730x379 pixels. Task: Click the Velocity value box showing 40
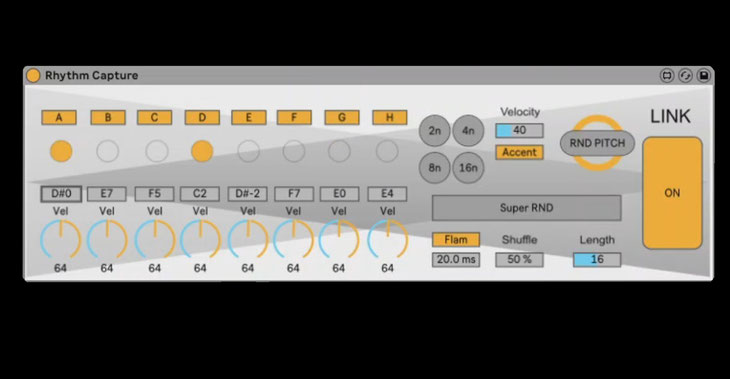point(519,130)
